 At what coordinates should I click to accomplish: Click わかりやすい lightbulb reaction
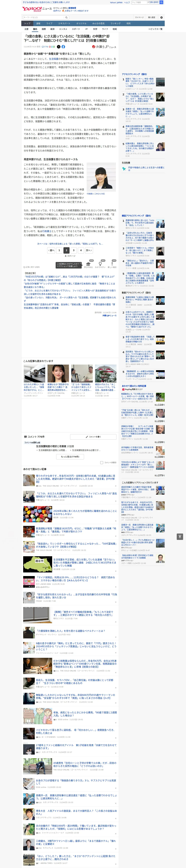click(x=100, y=264)
